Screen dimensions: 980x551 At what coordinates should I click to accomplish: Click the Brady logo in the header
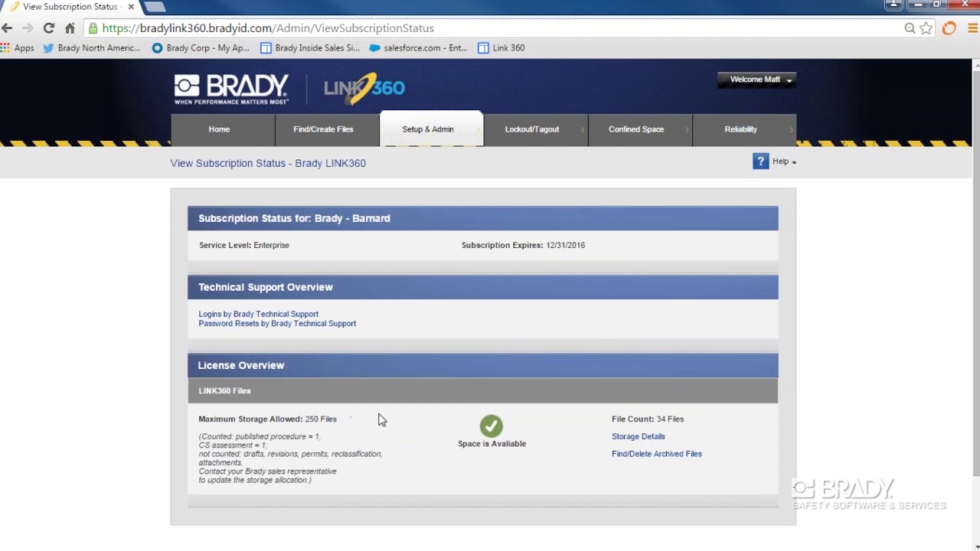coord(231,89)
